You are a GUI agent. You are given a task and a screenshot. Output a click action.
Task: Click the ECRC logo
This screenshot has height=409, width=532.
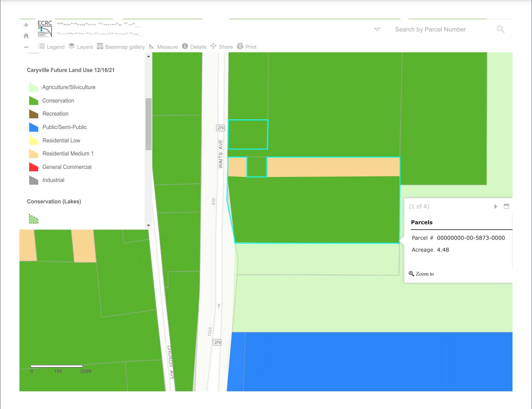pos(45,28)
